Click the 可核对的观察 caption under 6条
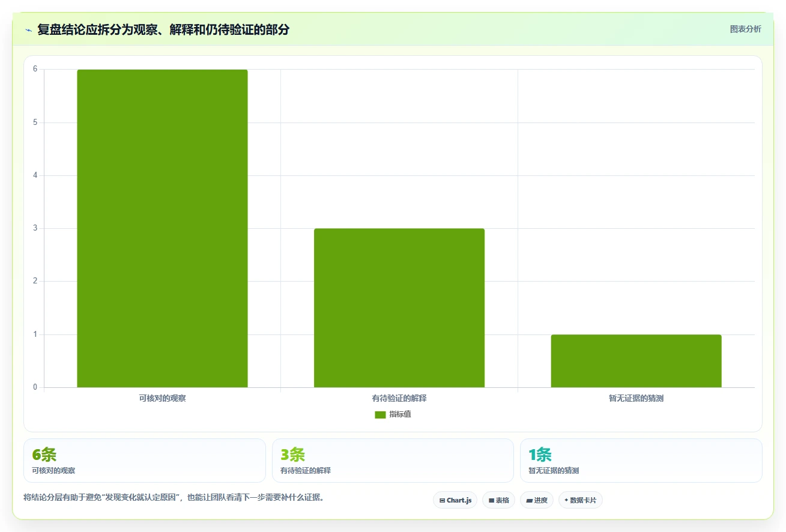The width and height of the screenshot is (786, 532). point(53,471)
